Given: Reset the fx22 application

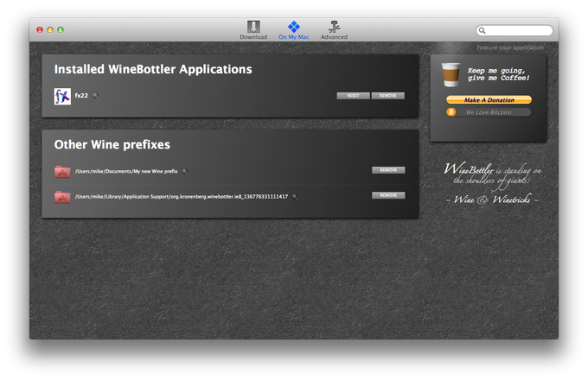Looking at the screenshot, I should [353, 96].
